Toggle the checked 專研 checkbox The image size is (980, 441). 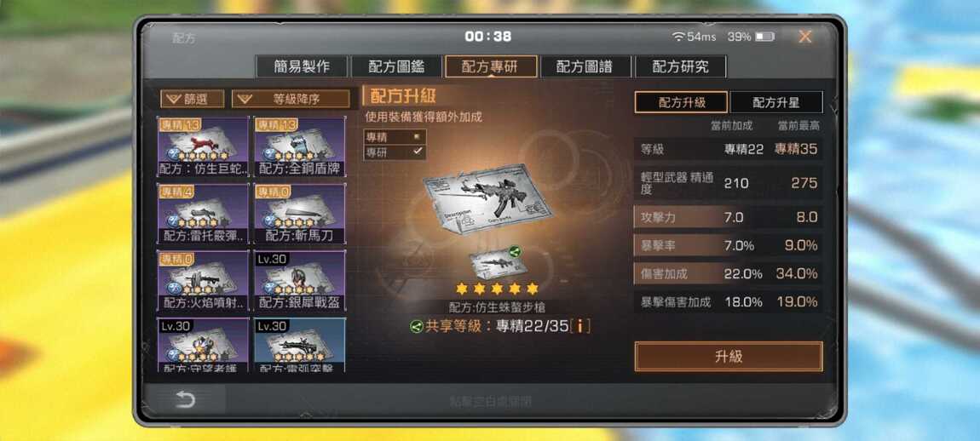coord(418,152)
